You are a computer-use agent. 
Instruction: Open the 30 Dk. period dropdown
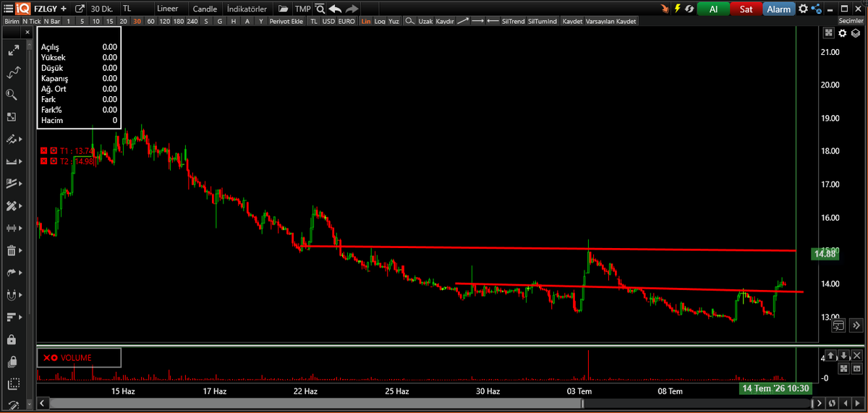103,9
